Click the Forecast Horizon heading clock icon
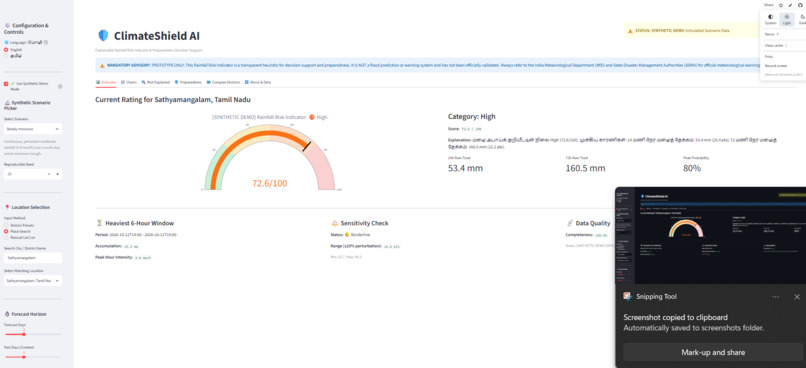Viewport: 806px width, 368px height. 7,314
